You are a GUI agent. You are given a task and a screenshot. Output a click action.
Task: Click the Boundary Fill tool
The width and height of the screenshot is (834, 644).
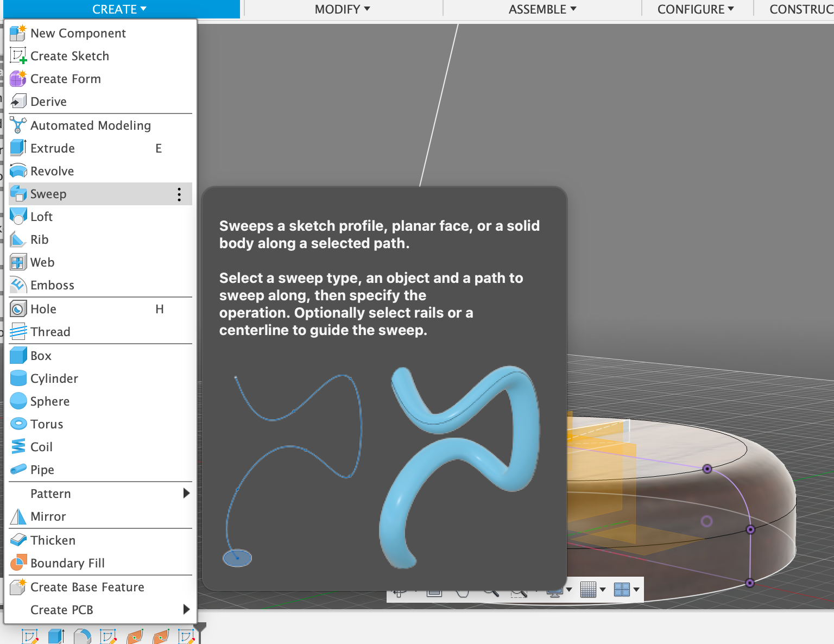click(x=67, y=563)
